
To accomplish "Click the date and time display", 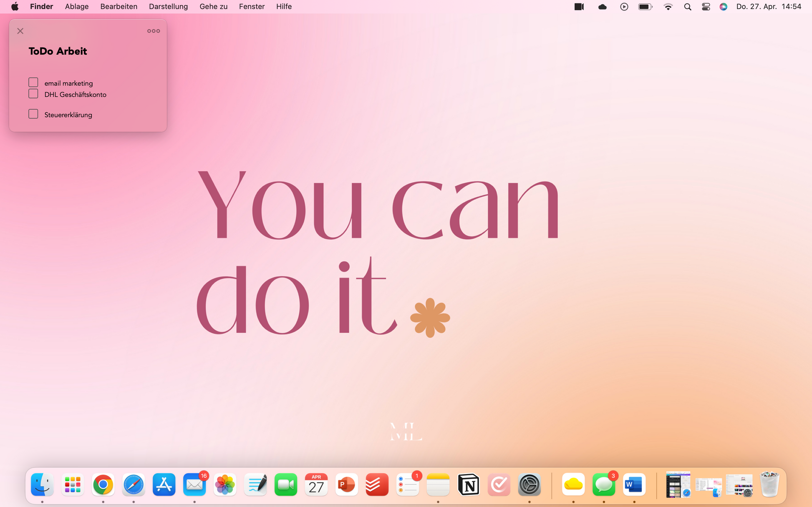I will (x=768, y=7).
